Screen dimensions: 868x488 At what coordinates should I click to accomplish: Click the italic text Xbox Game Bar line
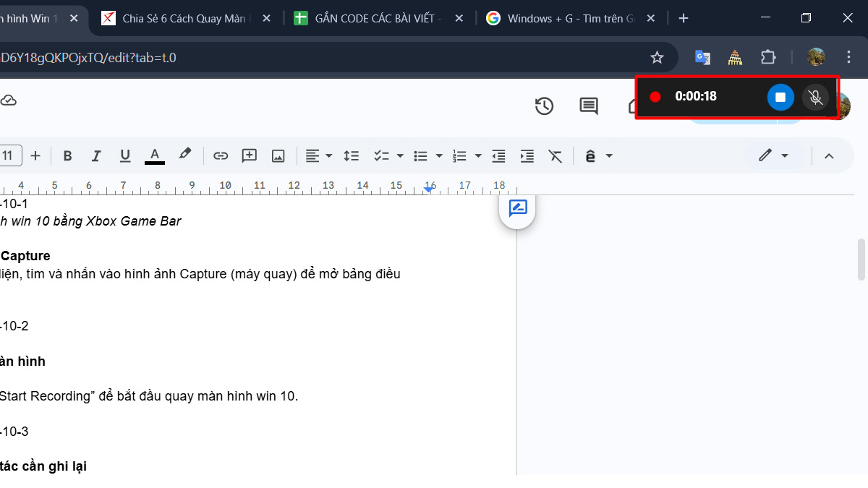[90, 221]
